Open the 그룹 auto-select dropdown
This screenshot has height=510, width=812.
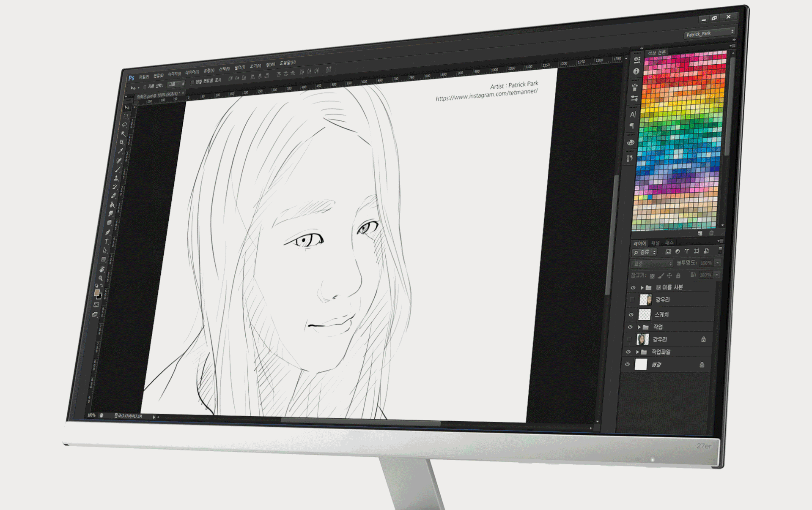coord(176,84)
